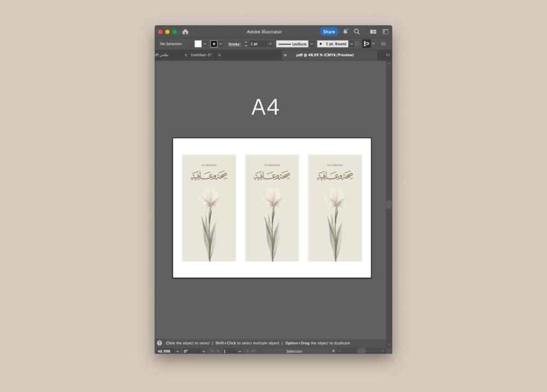547x392 pixels.
Task: Open the 5 pt. Round brush dropdown
Action: (x=351, y=44)
